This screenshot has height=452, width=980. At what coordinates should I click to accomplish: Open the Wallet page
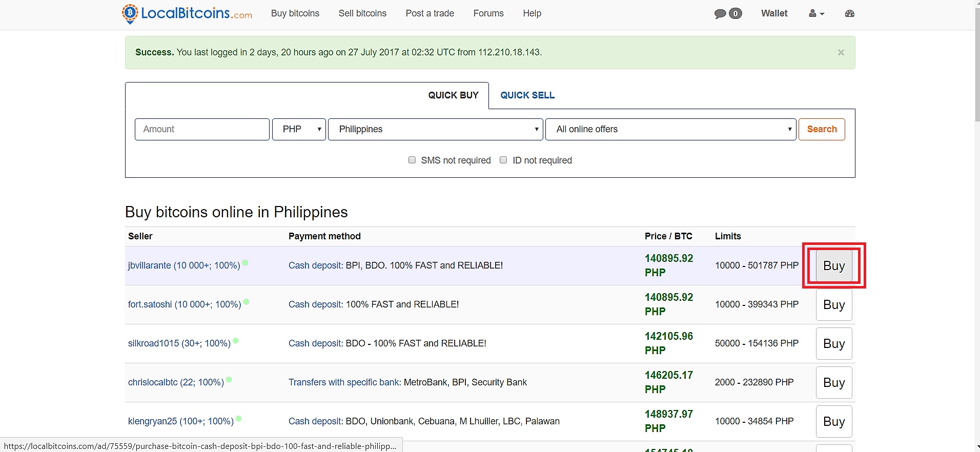774,13
